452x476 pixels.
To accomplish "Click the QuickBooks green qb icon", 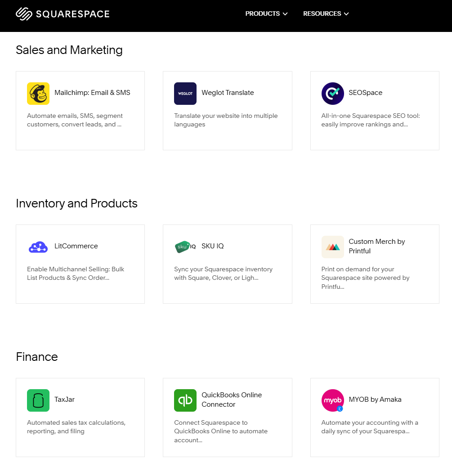I will [x=185, y=400].
